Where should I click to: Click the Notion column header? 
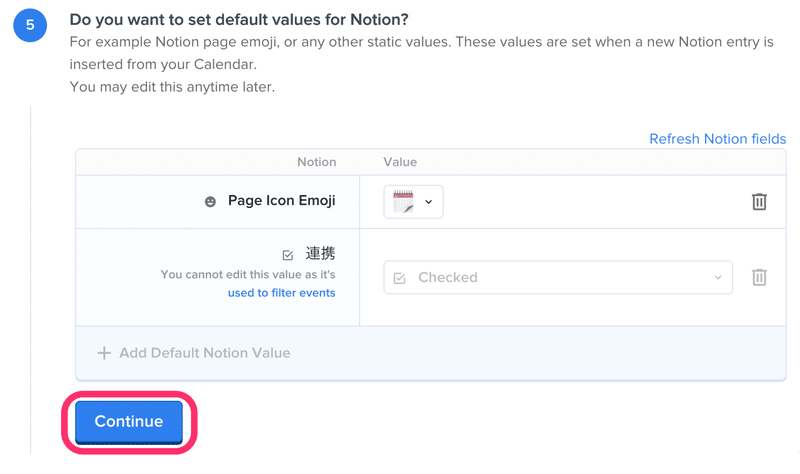click(x=317, y=162)
